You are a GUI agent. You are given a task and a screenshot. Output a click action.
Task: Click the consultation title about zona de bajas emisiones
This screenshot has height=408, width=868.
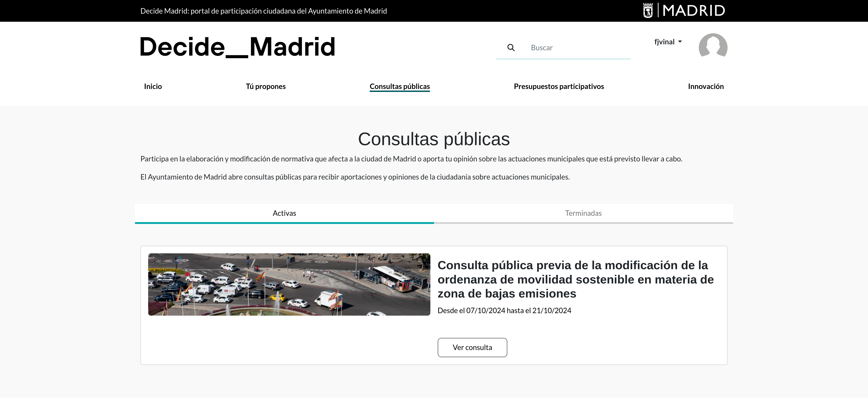click(575, 279)
